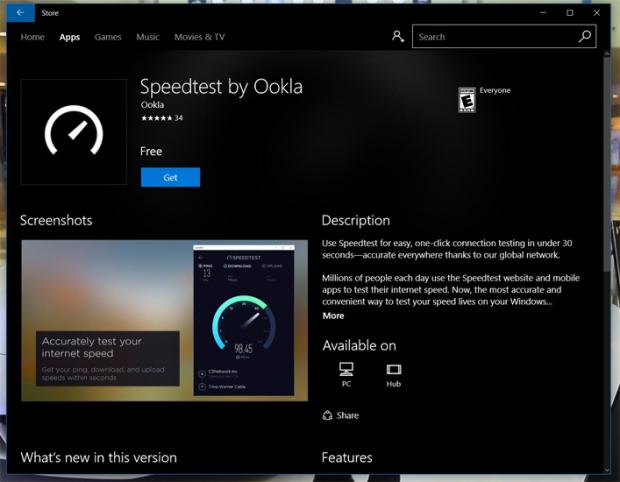Click the search magnifier icon
This screenshot has height=482, width=620.
tap(585, 37)
